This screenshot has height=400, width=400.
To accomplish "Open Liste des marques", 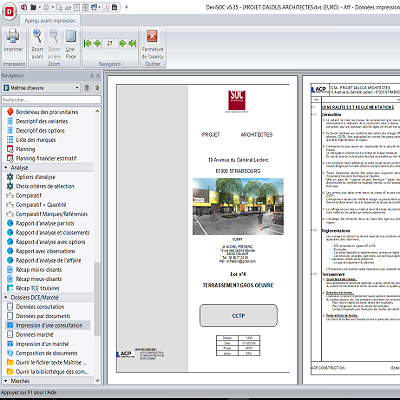I will pyautogui.click(x=36, y=140).
